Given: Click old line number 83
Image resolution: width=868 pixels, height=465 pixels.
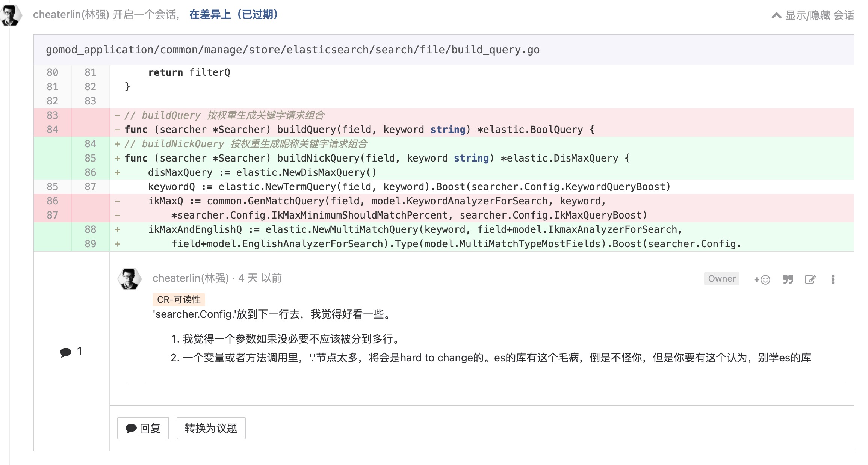Looking at the screenshot, I should pyautogui.click(x=52, y=115).
